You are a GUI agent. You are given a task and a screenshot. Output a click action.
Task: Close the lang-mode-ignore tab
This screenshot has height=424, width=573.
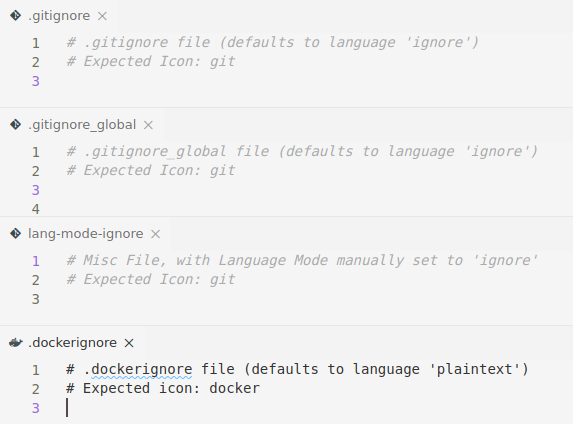click(156, 234)
